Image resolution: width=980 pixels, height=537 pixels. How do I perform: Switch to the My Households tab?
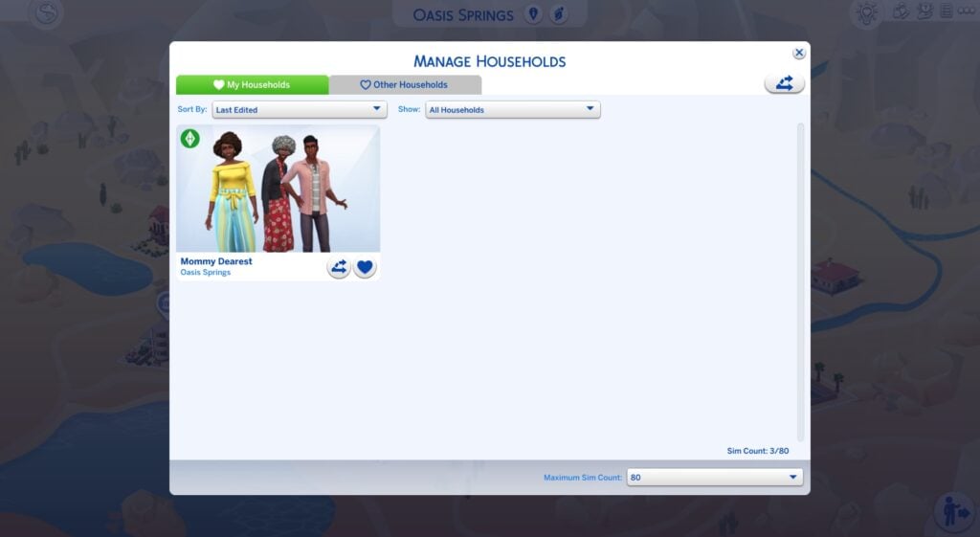[x=252, y=85]
